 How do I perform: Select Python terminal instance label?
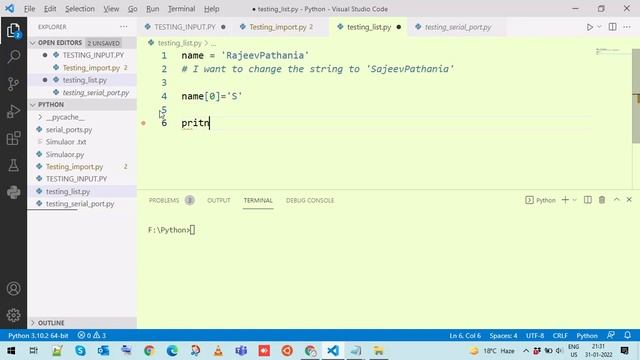coord(540,200)
